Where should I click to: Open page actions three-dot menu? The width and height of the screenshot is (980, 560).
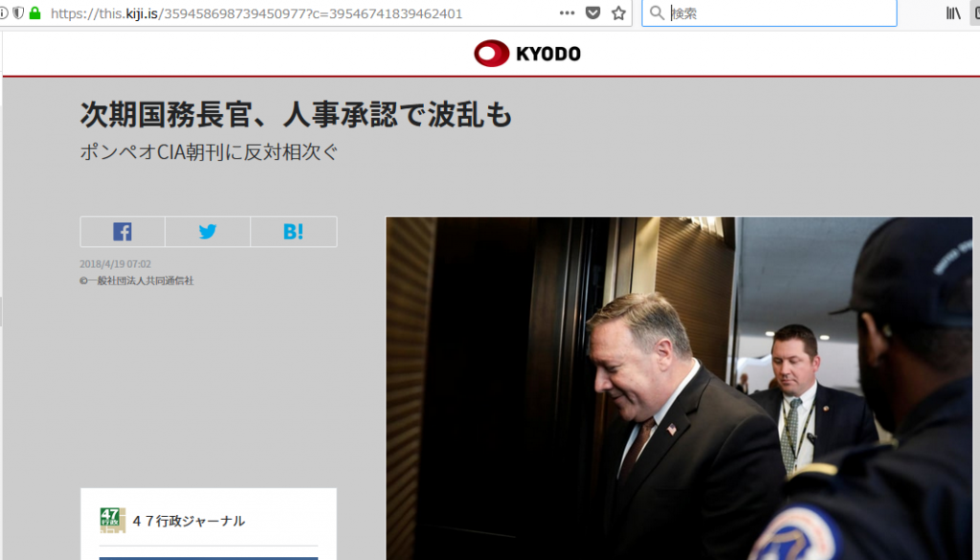pos(567,13)
